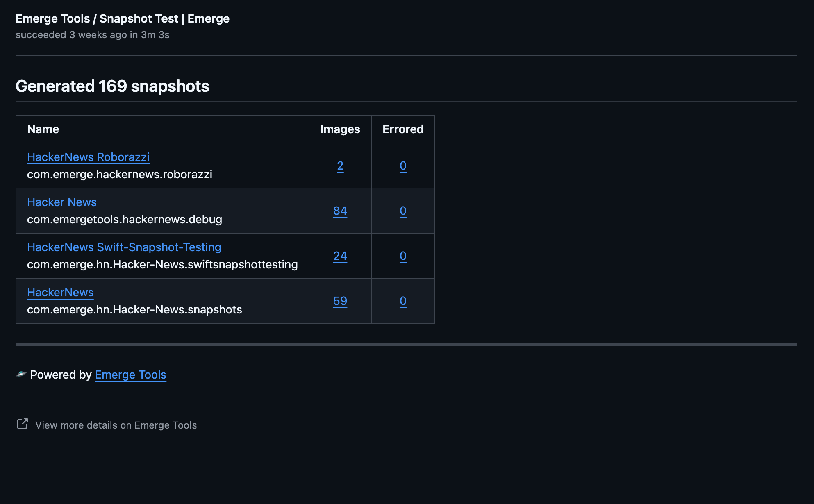Open images count 24 for Swift-Snapshot-Testing

(x=340, y=256)
